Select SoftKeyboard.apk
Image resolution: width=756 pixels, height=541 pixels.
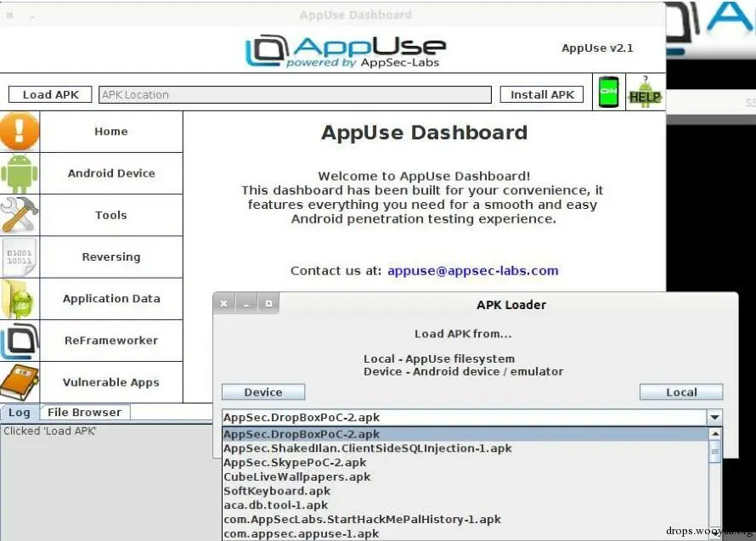465,492
